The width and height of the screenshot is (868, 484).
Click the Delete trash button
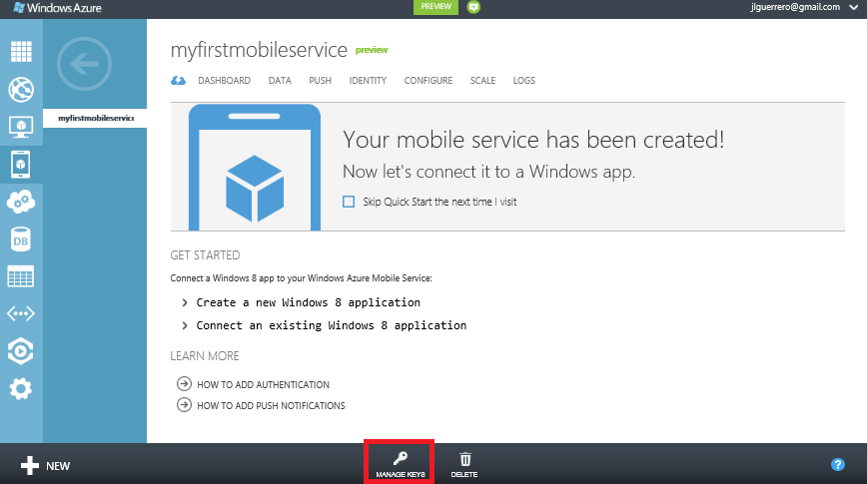[x=464, y=463]
